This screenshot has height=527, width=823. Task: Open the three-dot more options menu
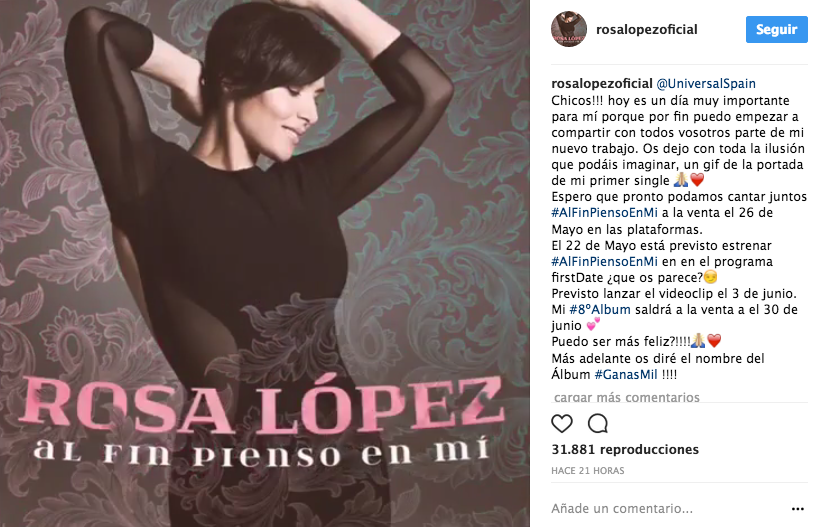(x=798, y=509)
